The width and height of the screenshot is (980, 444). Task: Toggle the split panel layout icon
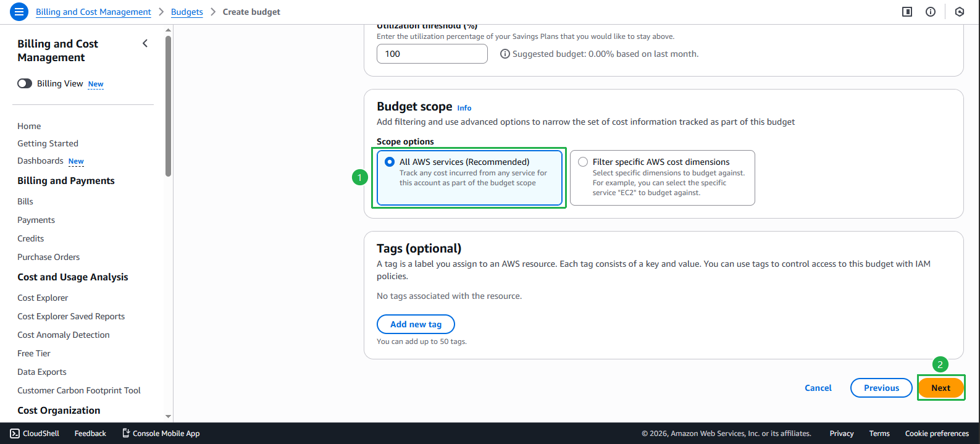pos(907,12)
